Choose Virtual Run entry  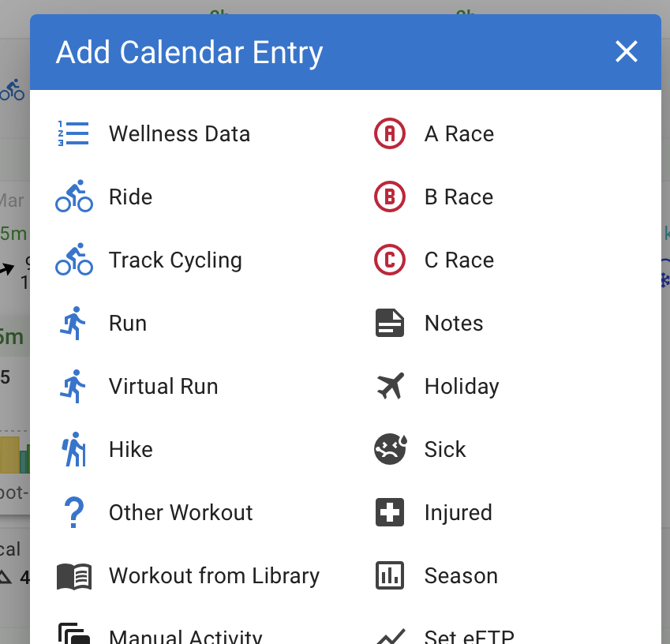tap(163, 387)
